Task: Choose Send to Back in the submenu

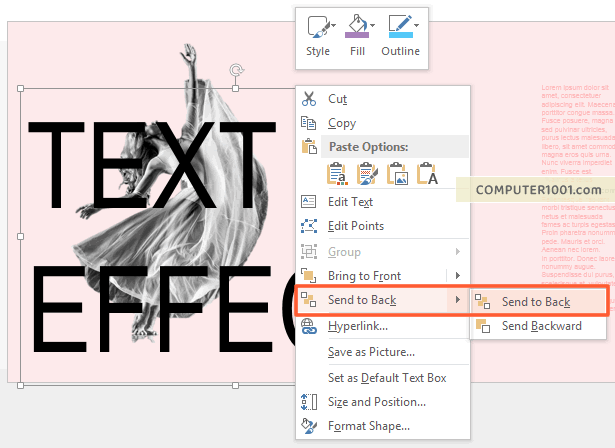Action: 535,302
